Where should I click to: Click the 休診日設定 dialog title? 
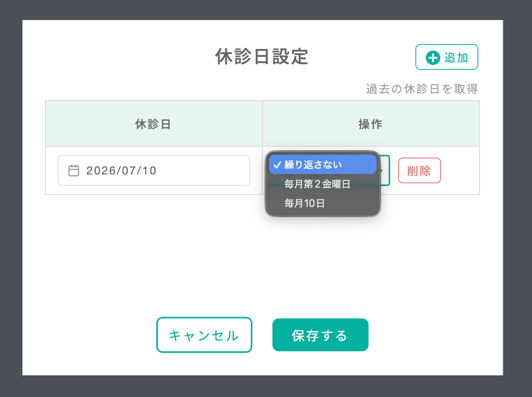(262, 57)
